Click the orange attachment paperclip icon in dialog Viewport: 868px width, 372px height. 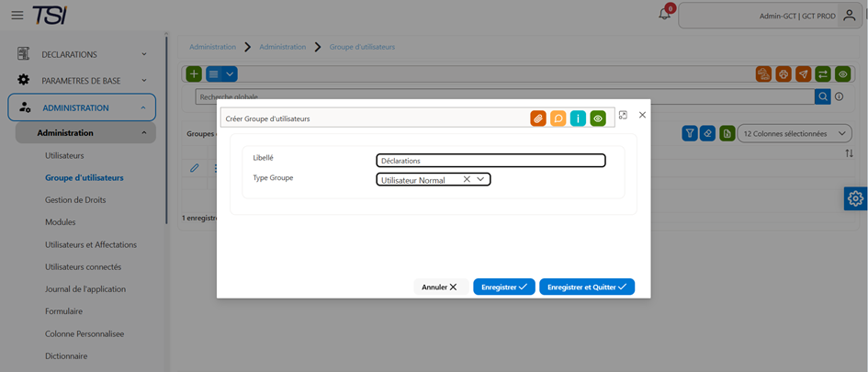pyautogui.click(x=538, y=118)
